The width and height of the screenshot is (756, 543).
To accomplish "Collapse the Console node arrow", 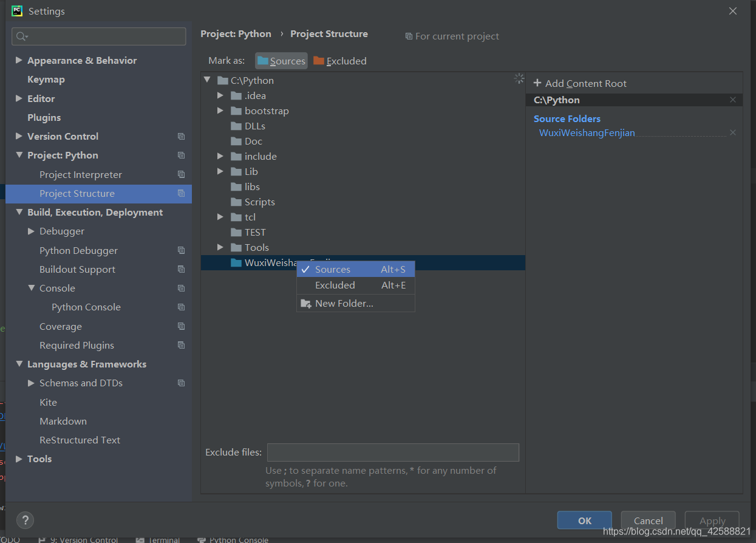I will pos(31,288).
